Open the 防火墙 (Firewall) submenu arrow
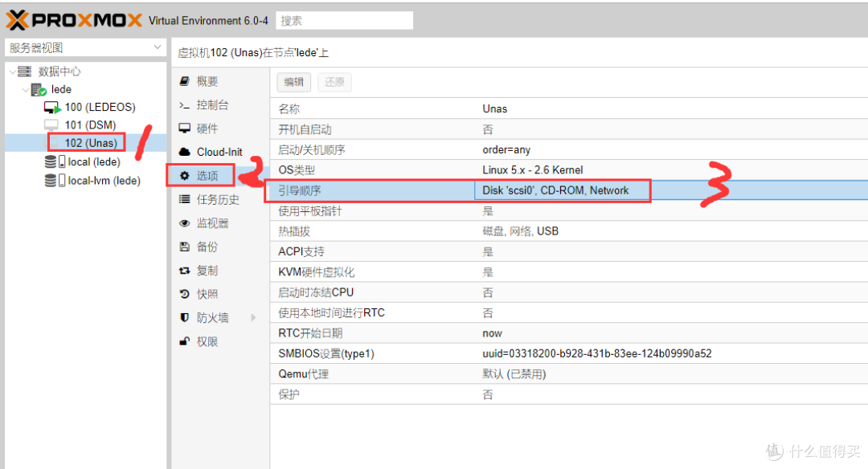The image size is (868, 469). [x=252, y=317]
